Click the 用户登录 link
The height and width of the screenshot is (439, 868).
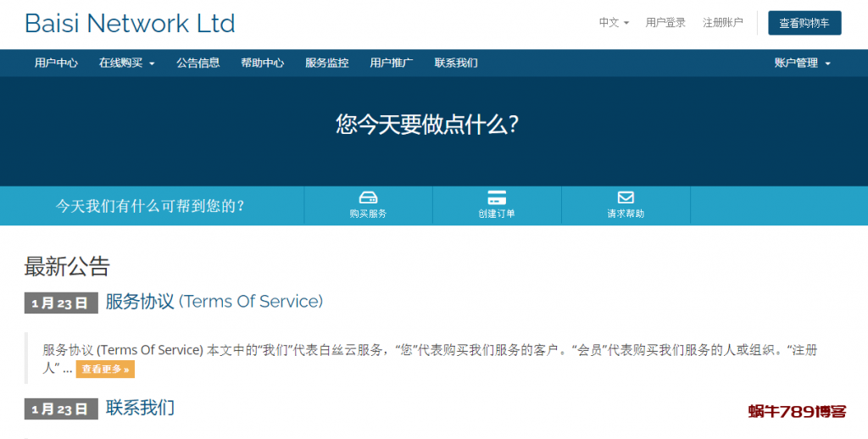click(x=665, y=23)
